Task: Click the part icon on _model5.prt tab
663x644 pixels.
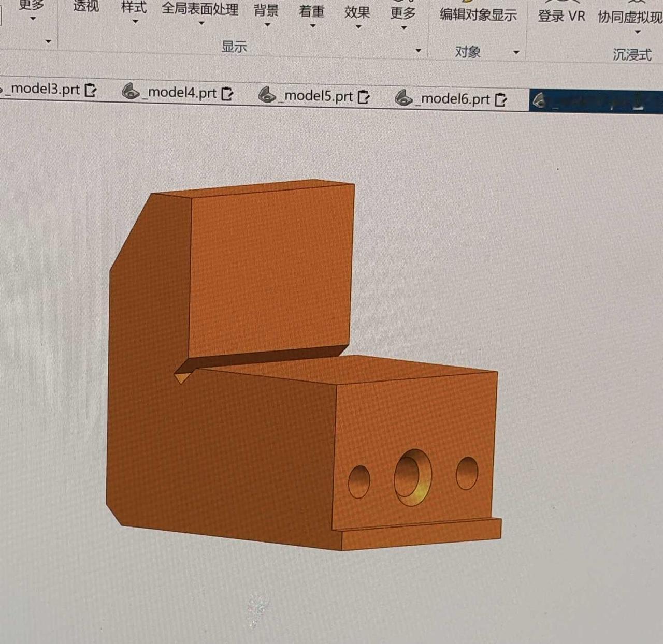Action: point(267,95)
